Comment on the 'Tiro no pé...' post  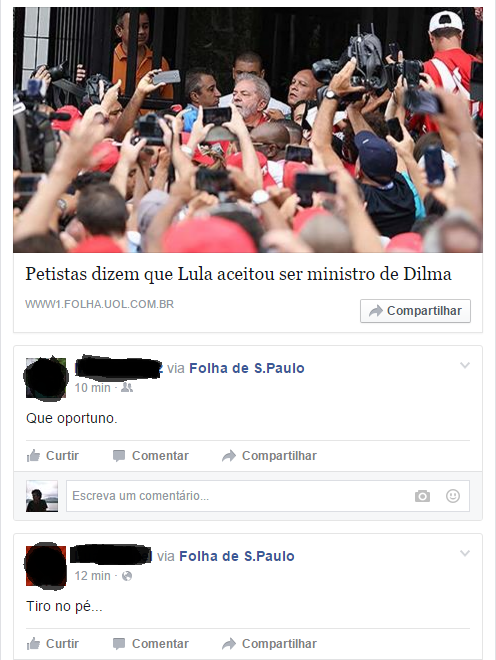151,644
